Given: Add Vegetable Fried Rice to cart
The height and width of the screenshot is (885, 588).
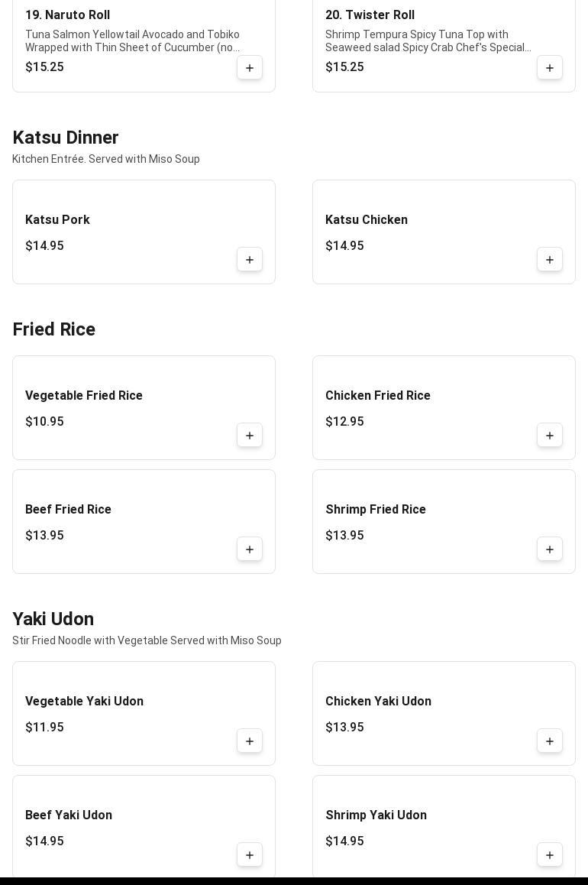Looking at the screenshot, I should pyautogui.click(x=250, y=436).
